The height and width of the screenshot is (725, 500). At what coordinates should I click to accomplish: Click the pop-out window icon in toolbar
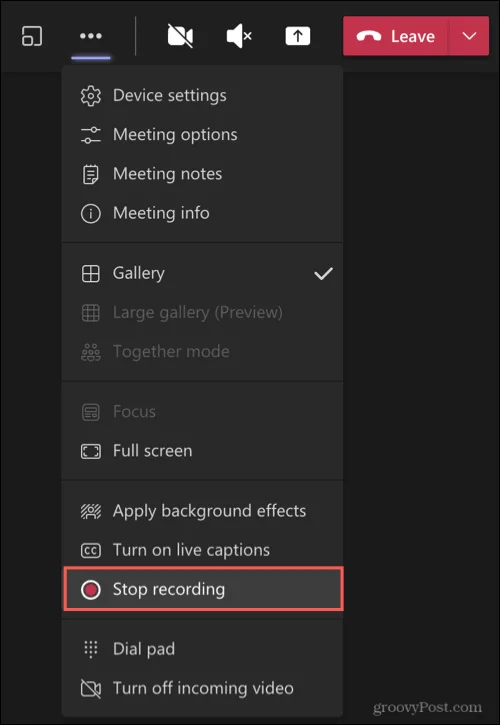pyautogui.click(x=32, y=36)
